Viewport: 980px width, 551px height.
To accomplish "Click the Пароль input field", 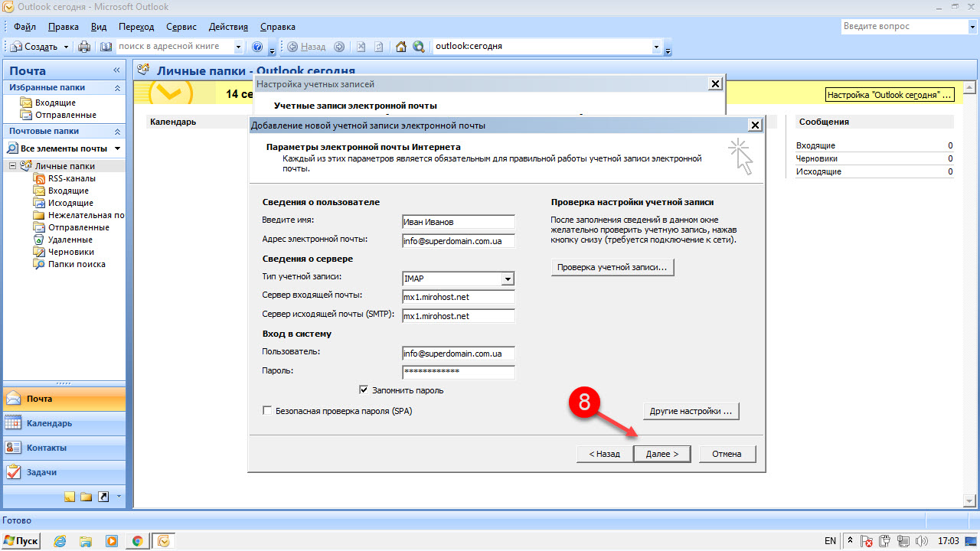I will click(x=459, y=372).
